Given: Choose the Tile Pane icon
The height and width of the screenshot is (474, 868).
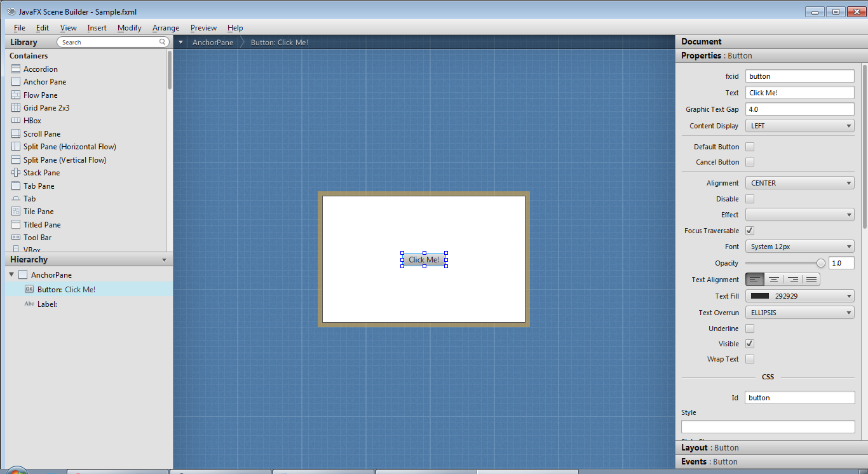Looking at the screenshot, I should pyautogui.click(x=16, y=211).
